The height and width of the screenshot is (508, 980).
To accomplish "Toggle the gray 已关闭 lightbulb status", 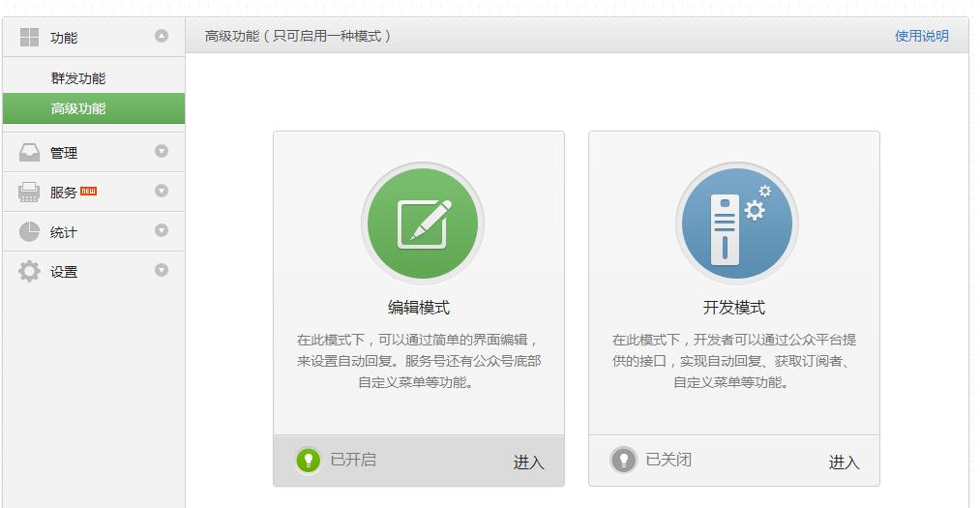I will coord(623,460).
